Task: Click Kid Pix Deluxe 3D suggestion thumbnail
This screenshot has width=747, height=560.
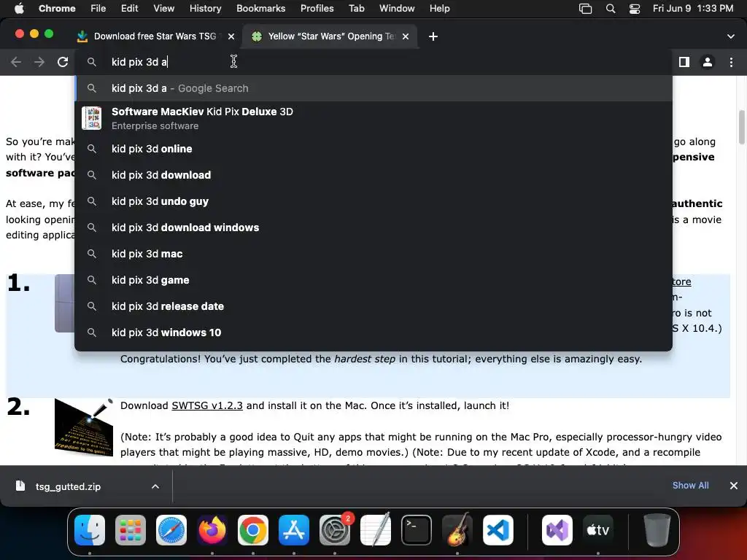Action: (x=91, y=118)
